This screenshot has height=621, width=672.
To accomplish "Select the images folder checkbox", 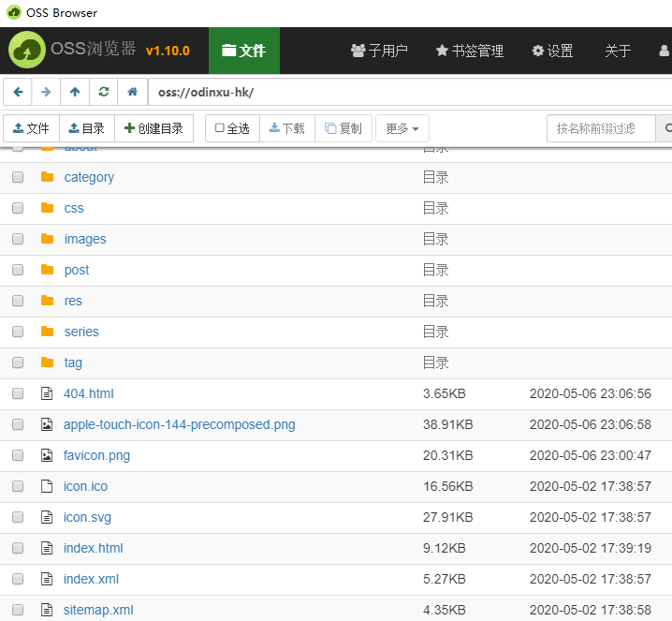I will point(18,239).
